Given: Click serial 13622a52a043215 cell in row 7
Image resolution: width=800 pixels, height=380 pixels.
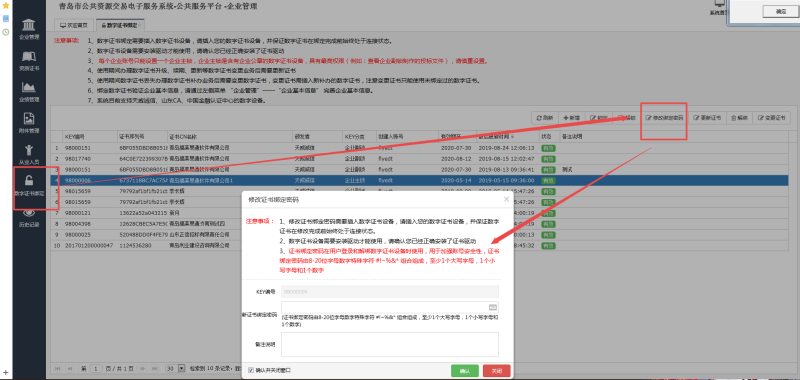Looking at the screenshot, I should (142, 213).
